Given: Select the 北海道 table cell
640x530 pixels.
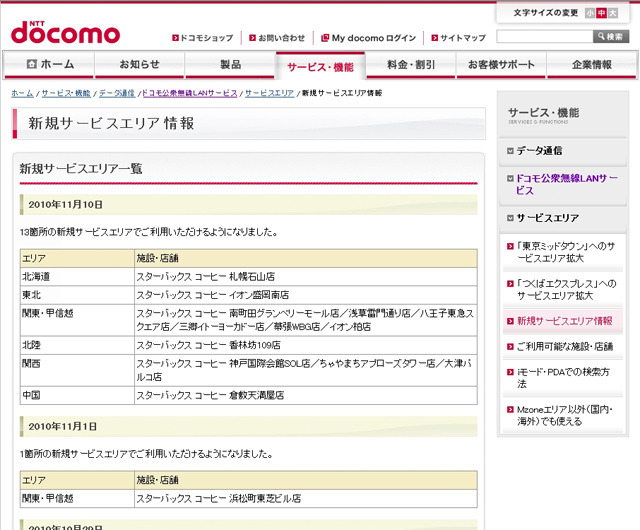Looking at the screenshot, I should (77, 276).
